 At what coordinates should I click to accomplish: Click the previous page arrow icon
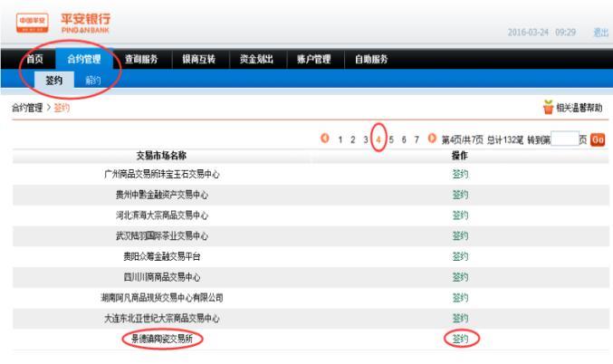tap(325, 139)
